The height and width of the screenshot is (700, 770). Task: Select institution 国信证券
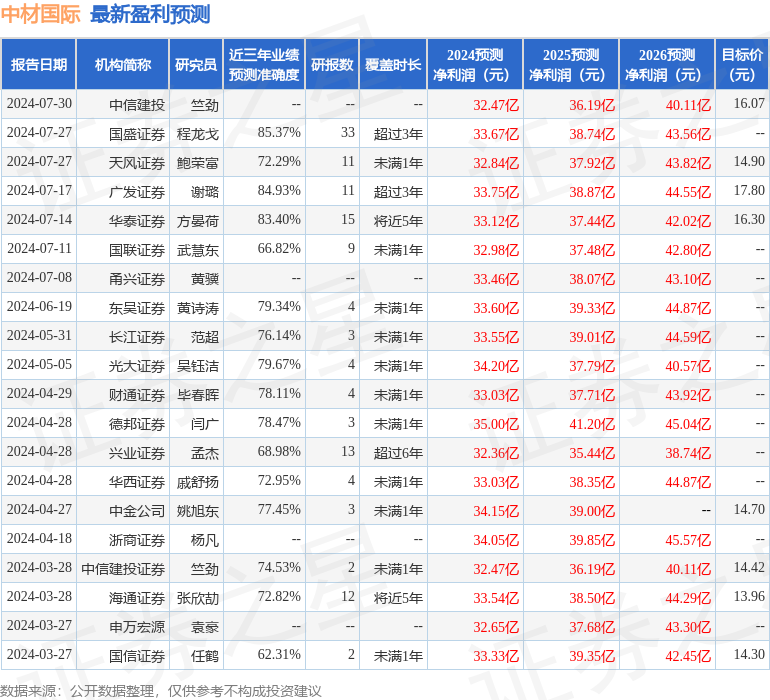tap(137, 655)
